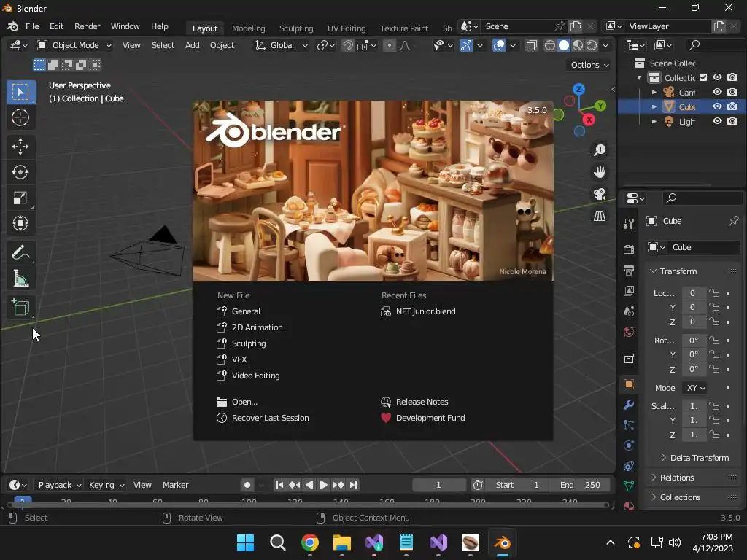Activate the Transform tool
The image size is (747, 560).
(20, 223)
